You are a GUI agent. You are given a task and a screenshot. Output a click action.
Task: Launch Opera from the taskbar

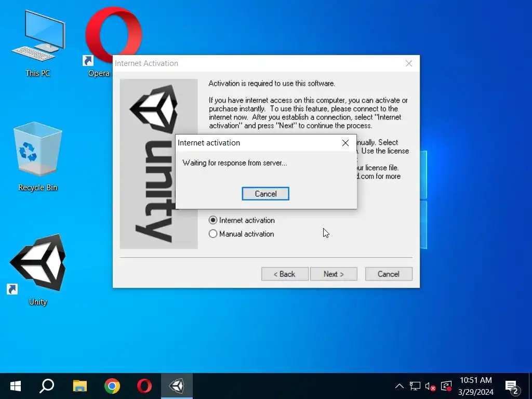pyautogui.click(x=144, y=386)
